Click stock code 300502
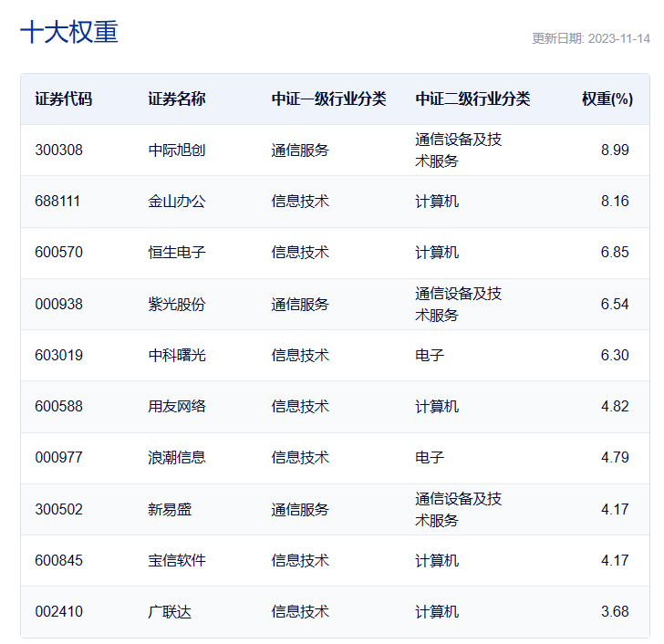The image size is (664, 644). click(59, 509)
